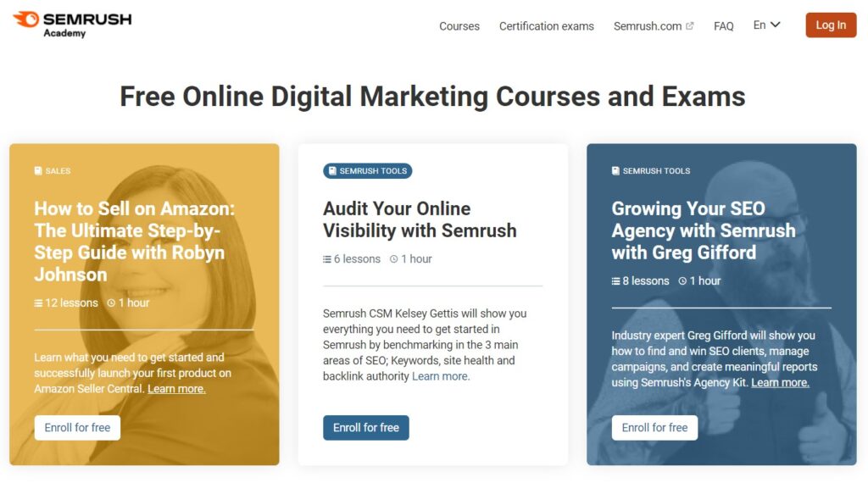The height and width of the screenshot is (483, 868).
Task: Click the Semrush Academy logo
Action: click(x=72, y=25)
